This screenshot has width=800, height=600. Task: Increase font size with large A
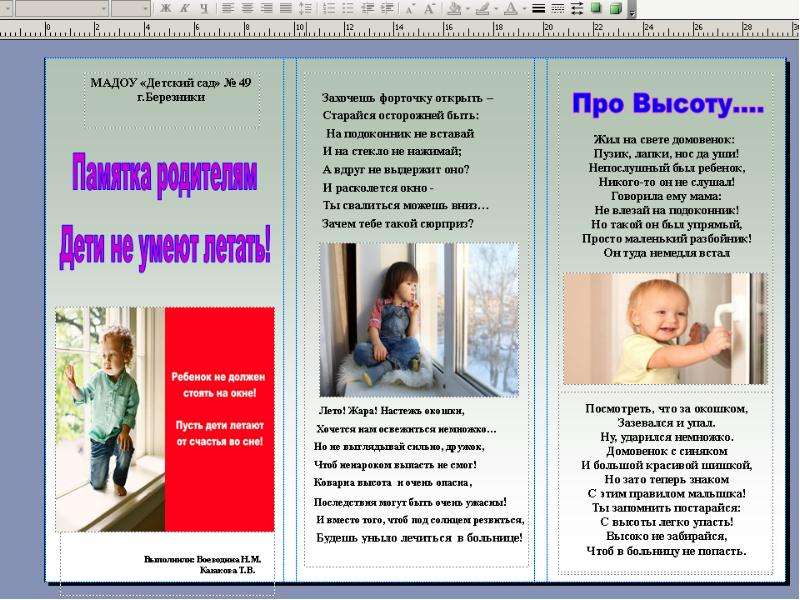point(430,9)
